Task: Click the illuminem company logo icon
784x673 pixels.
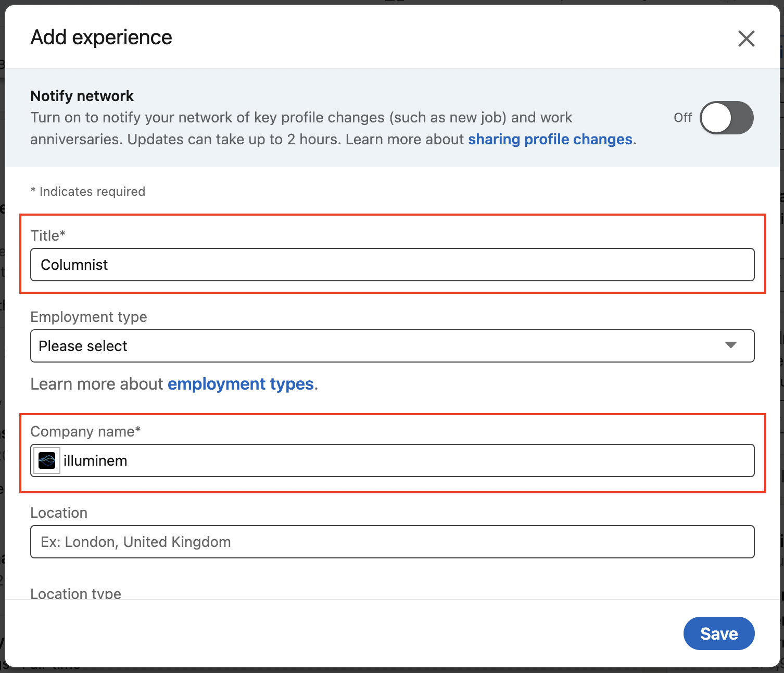Action: pos(47,460)
